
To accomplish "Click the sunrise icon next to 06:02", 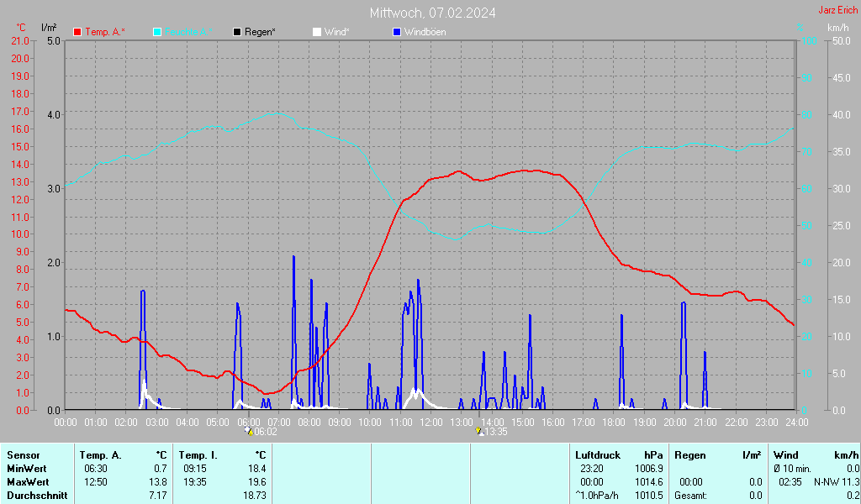I will (x=249, y=431).
